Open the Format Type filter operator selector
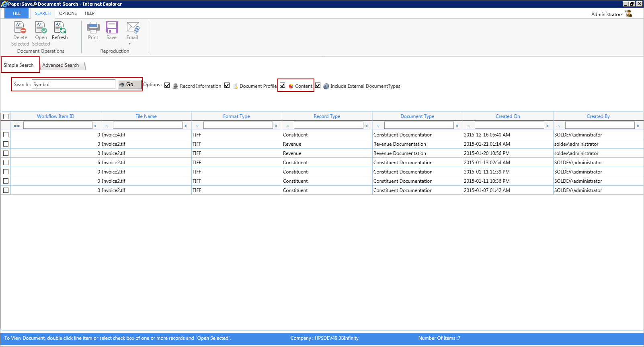The width and height of the screenshot is (644, 347). click(x=197, y=126)
